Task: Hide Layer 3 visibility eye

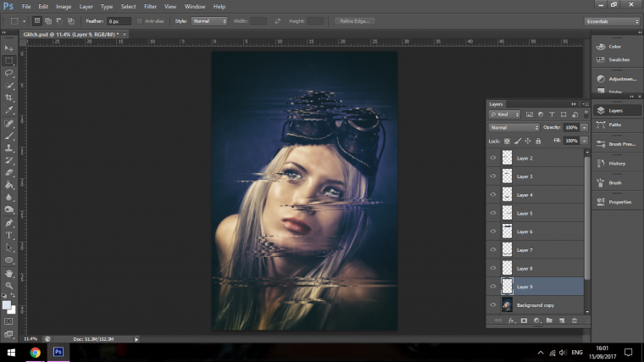Action: tap(493, 176)
